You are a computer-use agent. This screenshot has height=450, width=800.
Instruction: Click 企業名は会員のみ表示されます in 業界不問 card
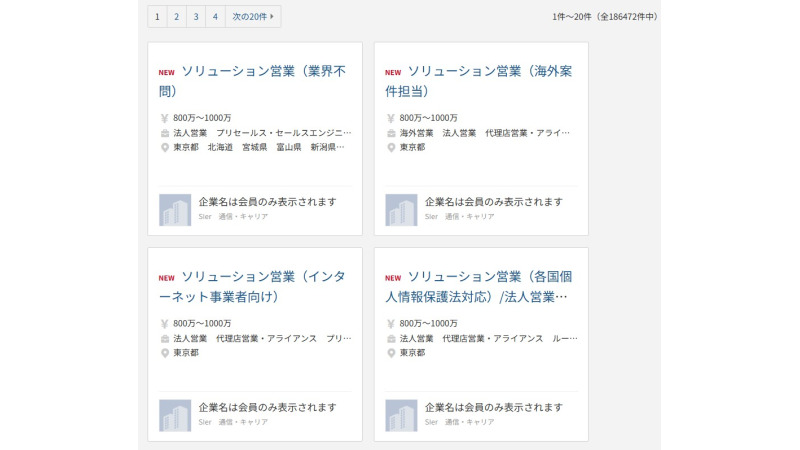267,202
